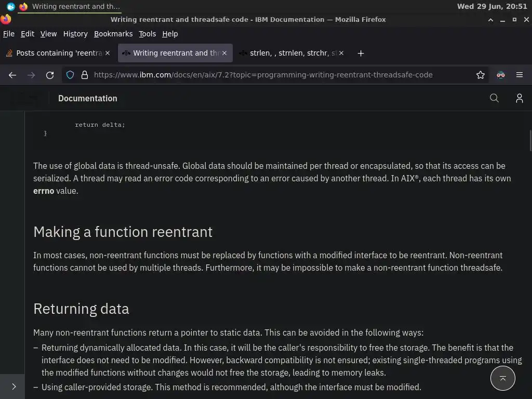Screen dimensions: 532x399
Task: Switch to the 'Posts containing reentrant' tab
Action: pos(57,53)
